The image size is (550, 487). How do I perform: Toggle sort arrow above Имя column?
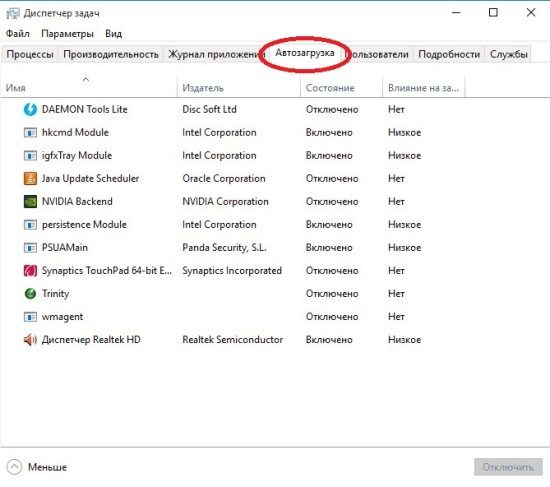[x=86, y=80]
